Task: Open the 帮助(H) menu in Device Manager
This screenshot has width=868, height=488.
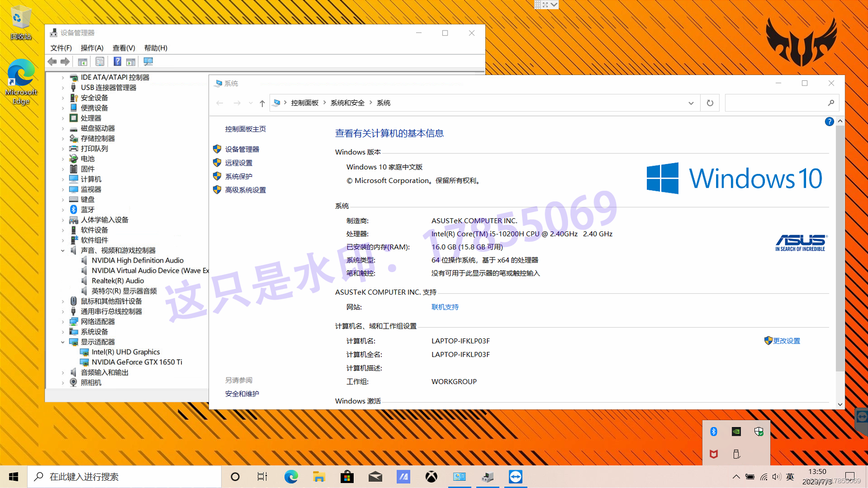Action: pyautogui.click(x=156, y=48)
